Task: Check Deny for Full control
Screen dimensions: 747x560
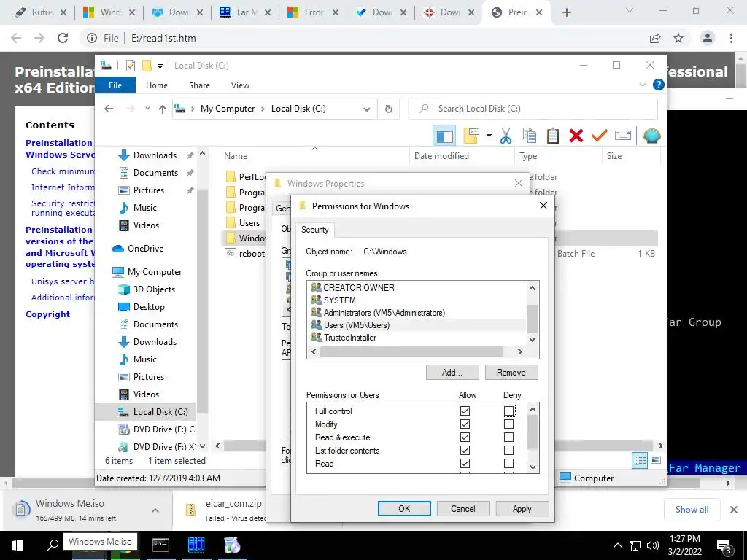Action: pos(508,411)
